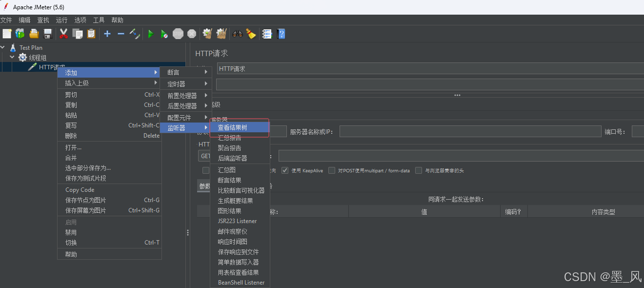Select 响应时间图 listener

tap(240, 242)
